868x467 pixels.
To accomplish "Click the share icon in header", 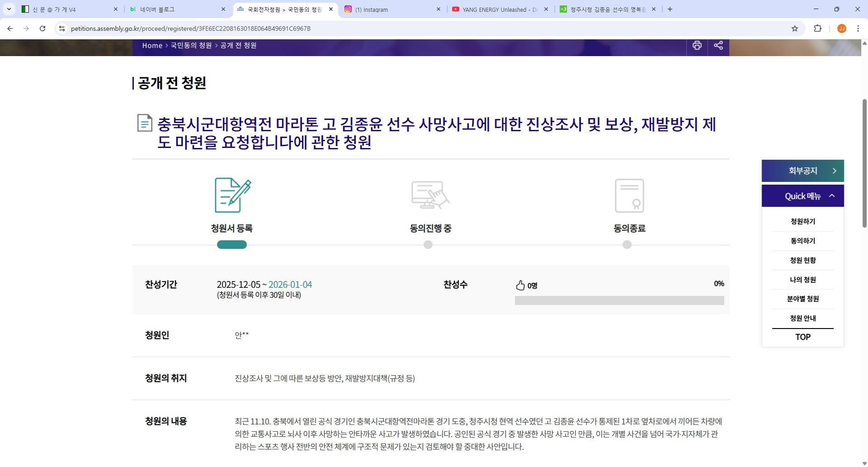I will coord(718,45).
